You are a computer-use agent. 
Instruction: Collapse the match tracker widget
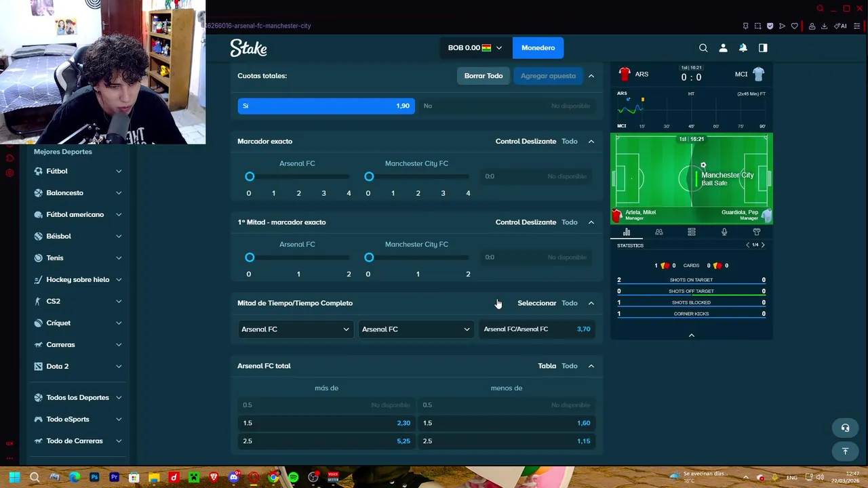pyautogui.click(x=692, y=335)
